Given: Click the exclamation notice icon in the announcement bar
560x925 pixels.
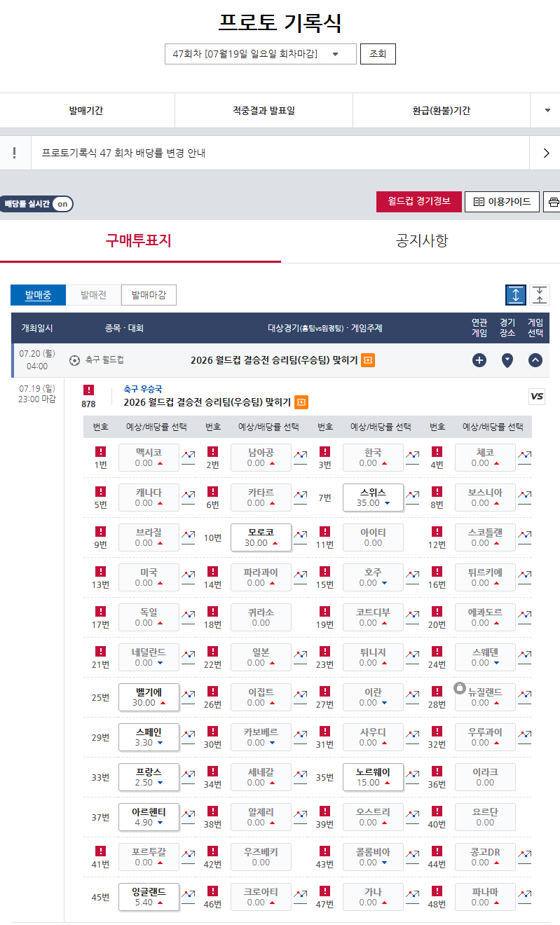Looking at the screenshot, I should click(15, 153).
